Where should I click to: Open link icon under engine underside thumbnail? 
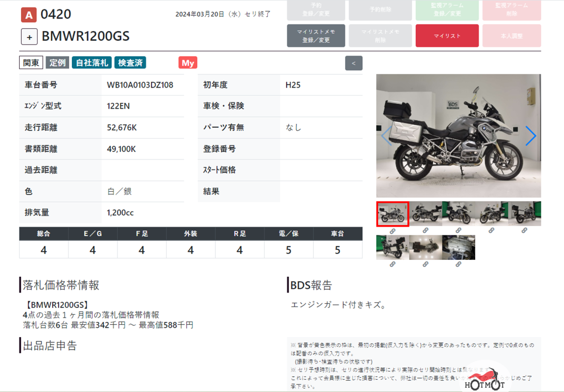coord(458,264)
